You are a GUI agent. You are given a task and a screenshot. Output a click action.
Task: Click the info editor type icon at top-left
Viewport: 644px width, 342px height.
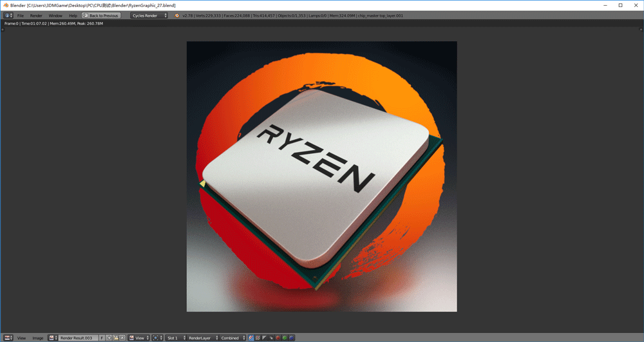tap(8, 15)
